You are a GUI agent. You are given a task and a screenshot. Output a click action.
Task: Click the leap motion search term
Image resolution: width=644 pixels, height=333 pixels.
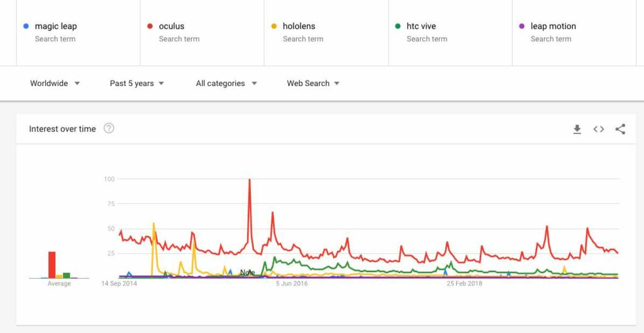click(574, 32)
